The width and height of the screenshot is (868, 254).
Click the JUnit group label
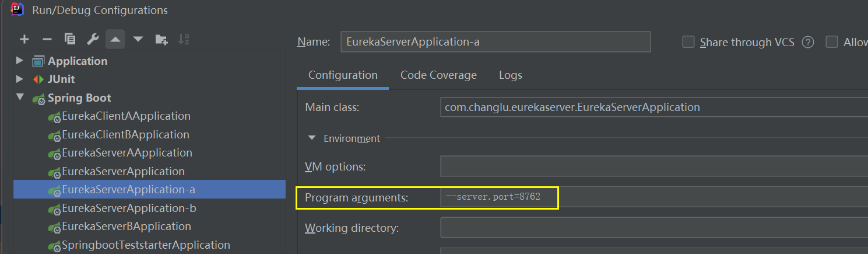[61, 79]
